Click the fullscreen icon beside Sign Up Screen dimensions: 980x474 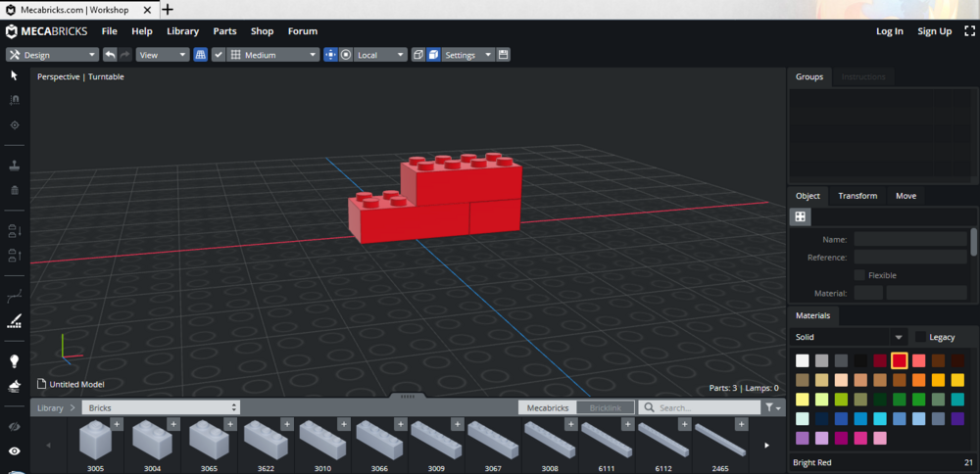(x=969, y=31)
